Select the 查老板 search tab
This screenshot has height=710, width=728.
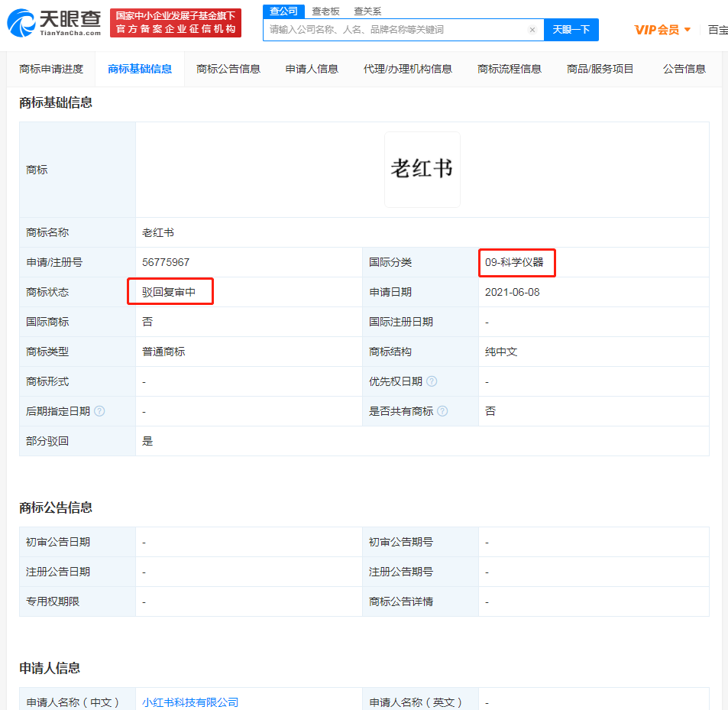(x=325, y=11)
